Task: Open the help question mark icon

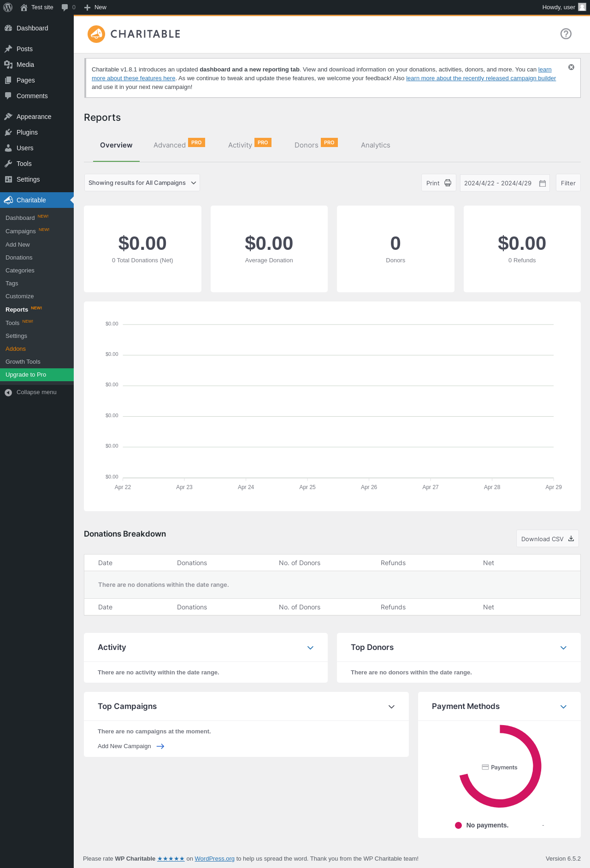Action: point(566,34)
